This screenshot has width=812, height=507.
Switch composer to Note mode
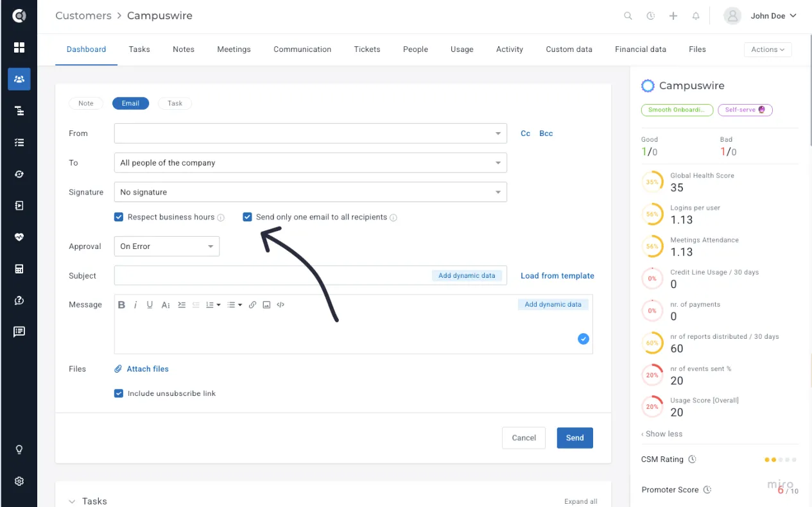click(86, 103)
